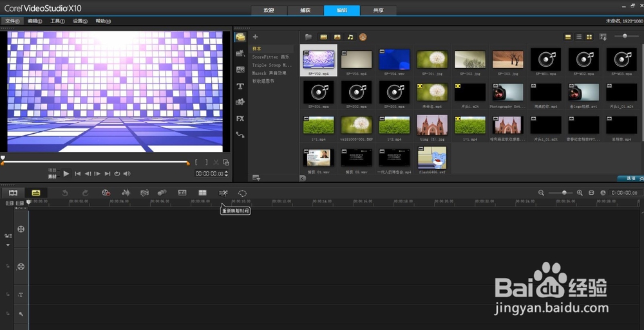The height and width of the screenshot is (330, 644).
Task: Expand video track options arrow
Action: pyautogui.click(x=8, y=245)
